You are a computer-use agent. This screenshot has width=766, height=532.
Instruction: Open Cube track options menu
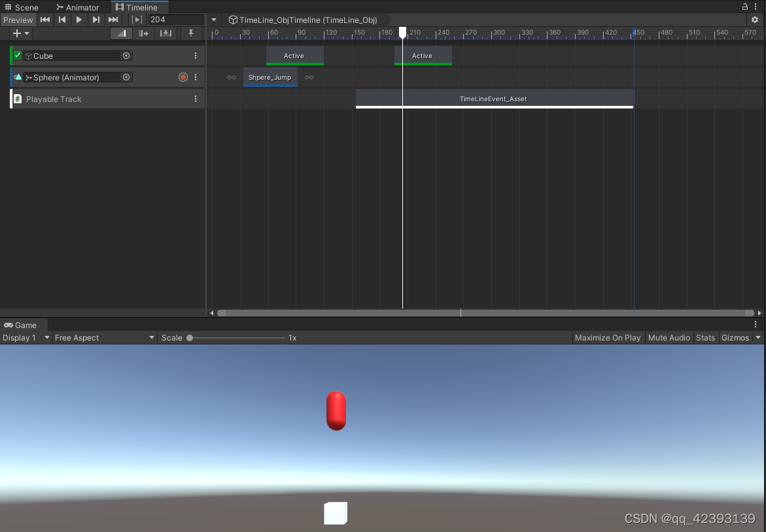tap(196, 56)
